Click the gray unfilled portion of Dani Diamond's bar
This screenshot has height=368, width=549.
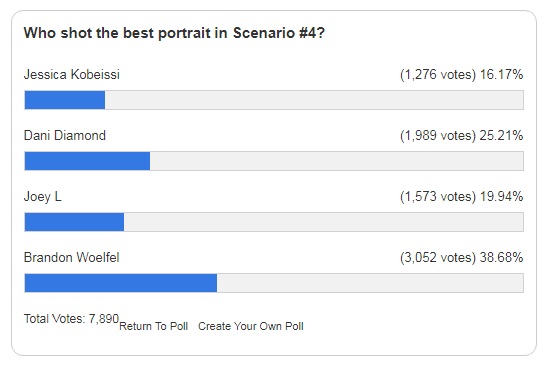point(337,161)
